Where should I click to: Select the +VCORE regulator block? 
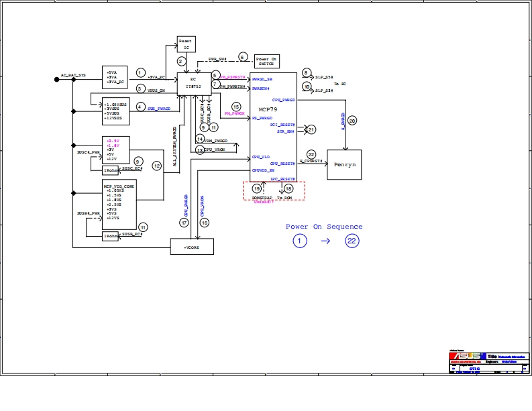pyautogui.click(x=193, y=247)
